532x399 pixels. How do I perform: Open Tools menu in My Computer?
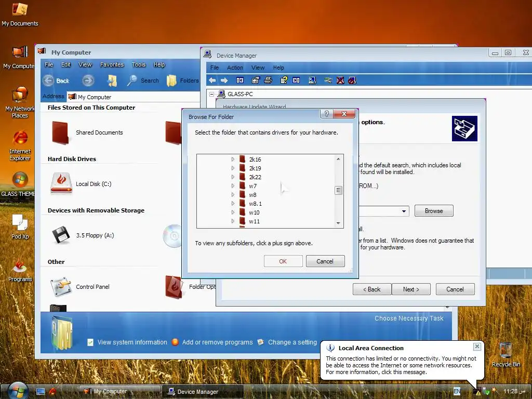[138, 64]
